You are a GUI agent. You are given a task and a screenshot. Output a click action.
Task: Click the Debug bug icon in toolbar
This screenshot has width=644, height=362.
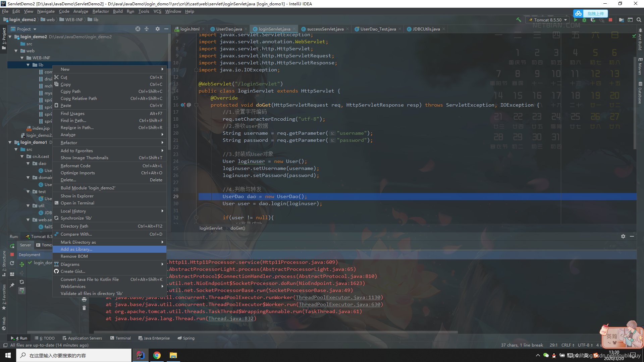584,20
